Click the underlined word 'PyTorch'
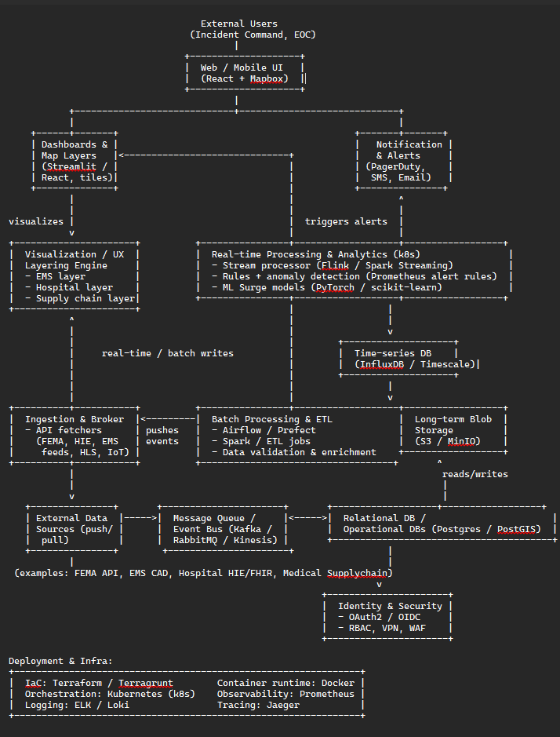This screenshot has height=737, width=560. tap(335, 287)
